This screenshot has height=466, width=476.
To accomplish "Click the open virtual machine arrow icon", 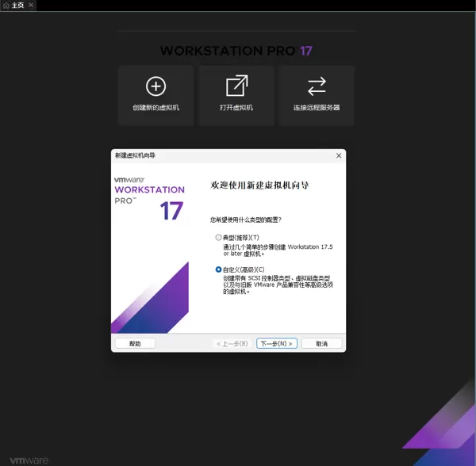I will (x=236, y=86).
